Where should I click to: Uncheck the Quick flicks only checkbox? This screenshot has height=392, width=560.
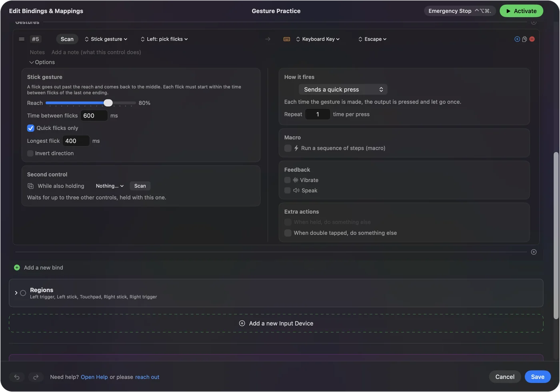(30, 128)
